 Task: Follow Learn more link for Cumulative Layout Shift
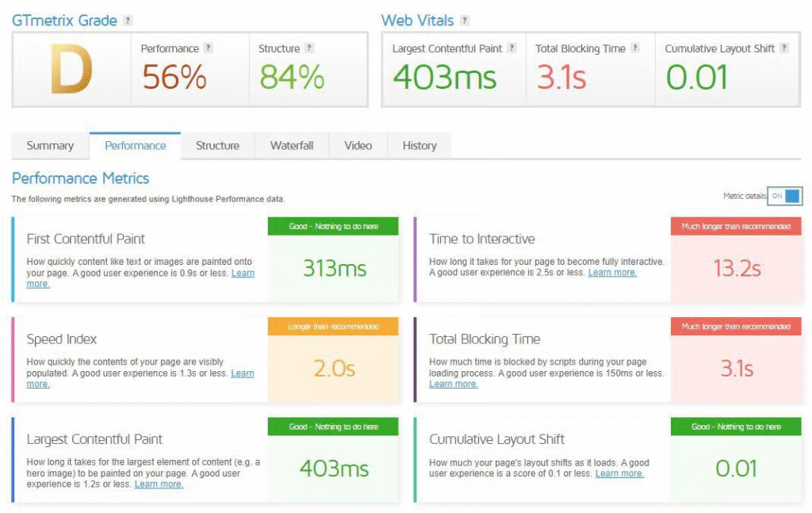pos(619,474)
